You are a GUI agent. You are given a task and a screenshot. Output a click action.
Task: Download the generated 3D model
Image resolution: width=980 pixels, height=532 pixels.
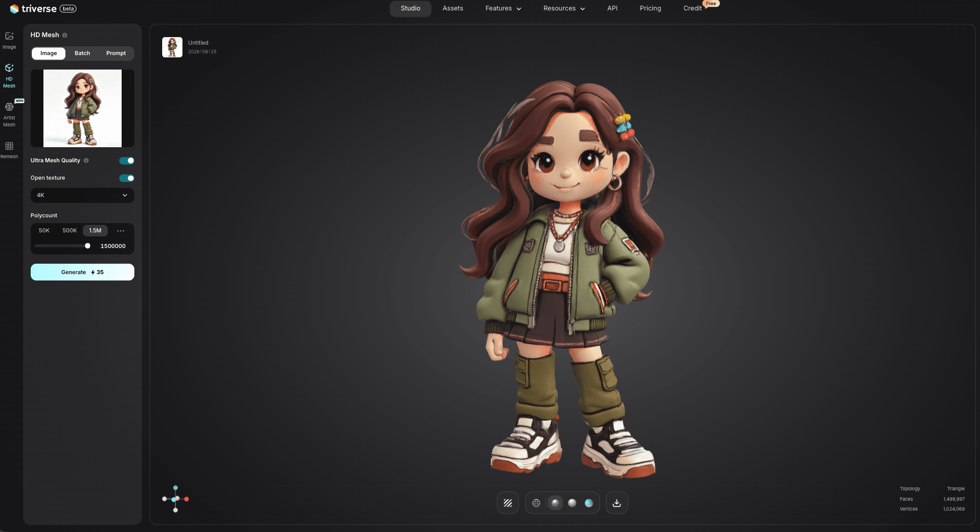617,503
